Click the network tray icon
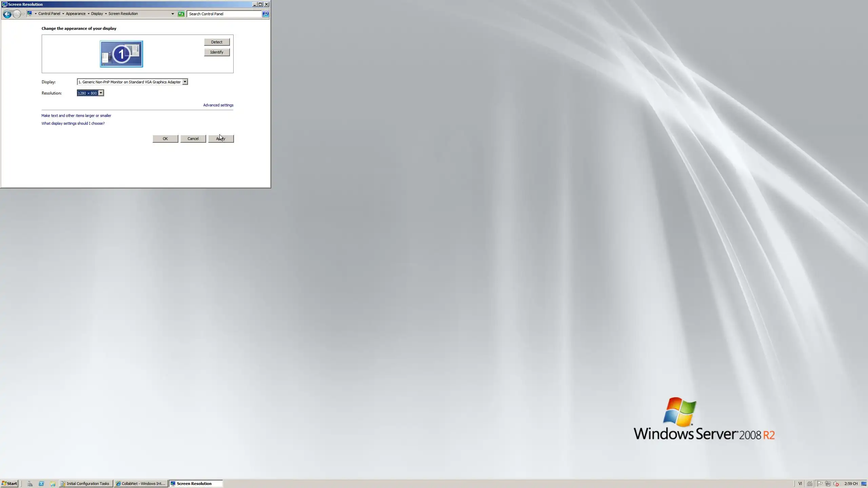Screen dimensions: 868x488 pos(828,484)
